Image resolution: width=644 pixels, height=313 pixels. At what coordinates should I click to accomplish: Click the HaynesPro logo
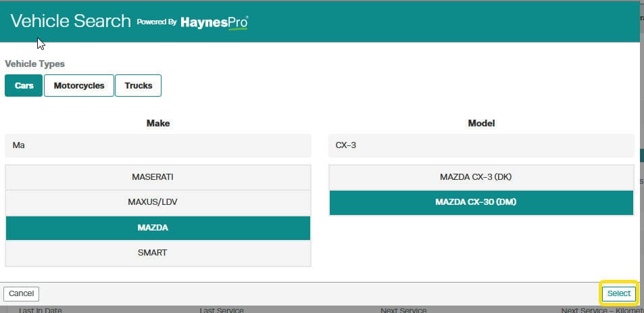tap(214, 22)
